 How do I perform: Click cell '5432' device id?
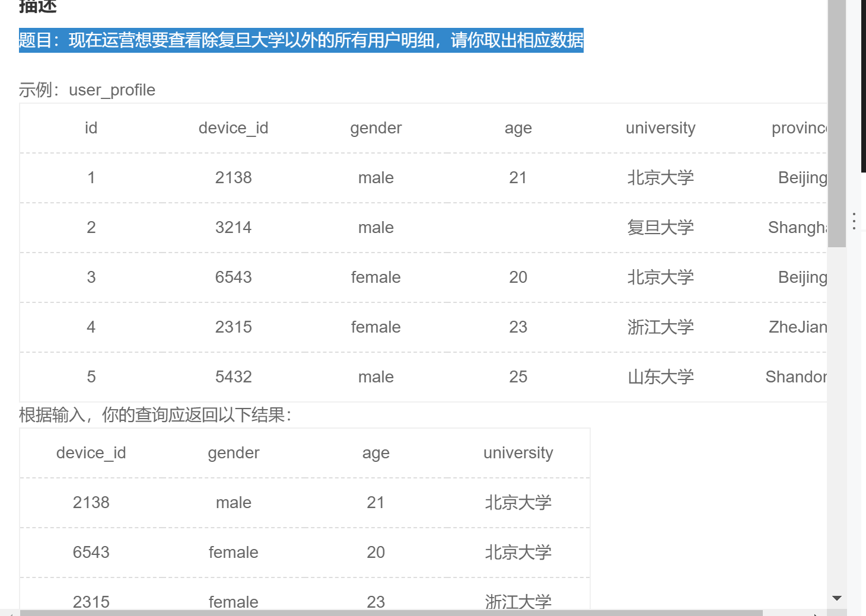[x=233, y=377]
